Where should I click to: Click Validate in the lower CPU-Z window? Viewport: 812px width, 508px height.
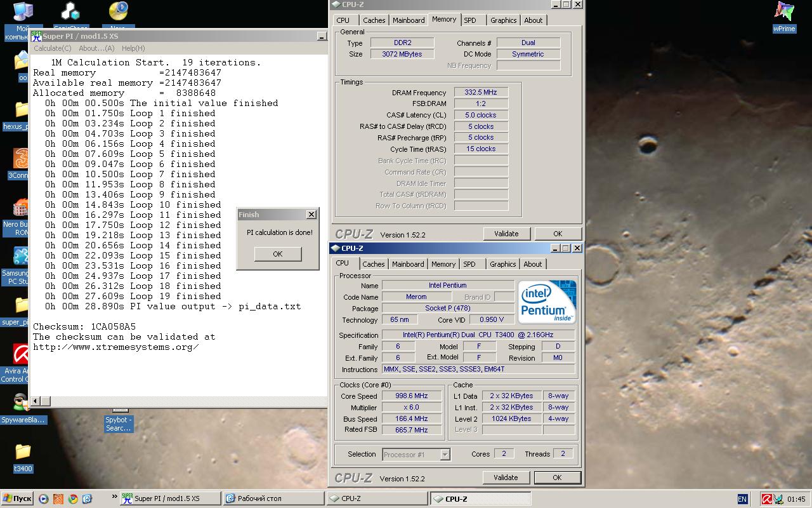click(x=506, y=478)
